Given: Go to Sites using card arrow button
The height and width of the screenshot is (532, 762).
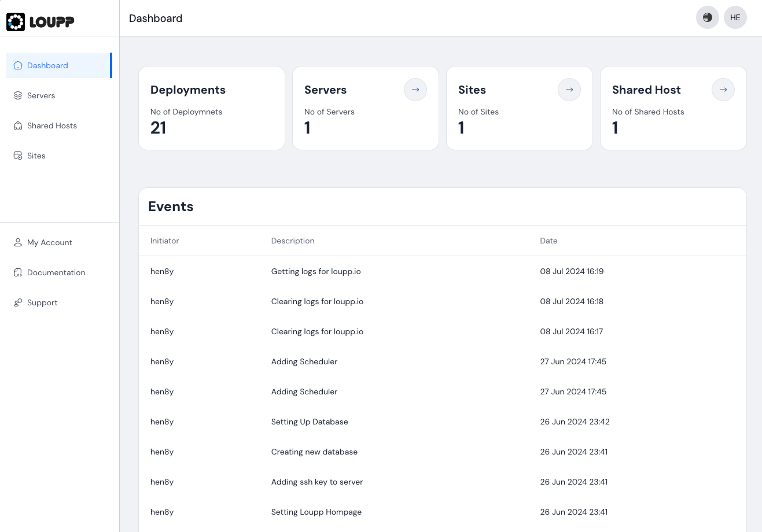Looking at the screenshot, I should click(569, 90).
